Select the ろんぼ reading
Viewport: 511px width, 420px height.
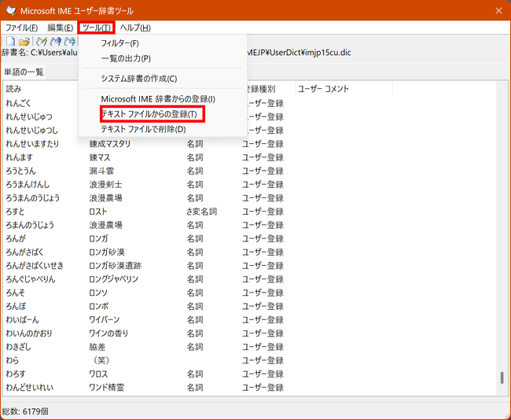tap(16, 306)
